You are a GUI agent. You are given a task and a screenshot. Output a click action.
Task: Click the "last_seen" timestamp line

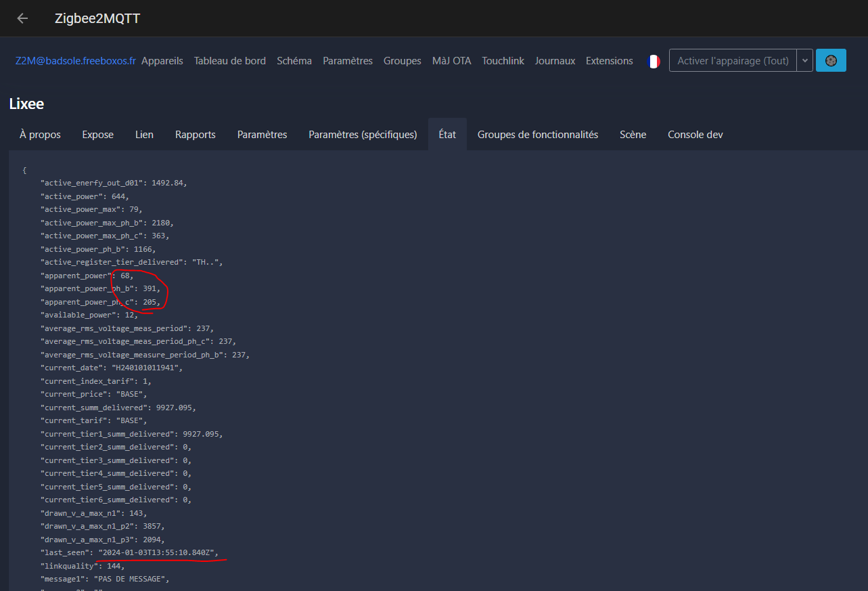129,552
